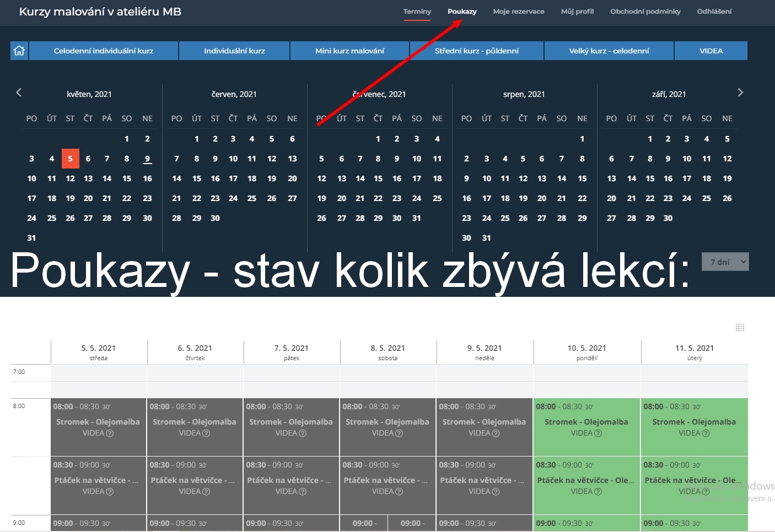The width and height of the screenshot is (775, 532).
Task: Open 08:30 Ptáček slot on úterý 11. 5.
Action: (695, 485)
